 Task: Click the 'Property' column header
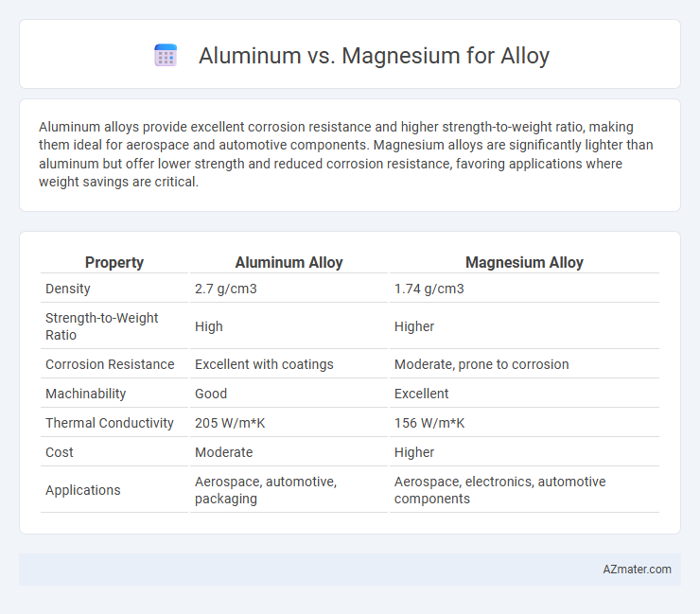(114, 262)
